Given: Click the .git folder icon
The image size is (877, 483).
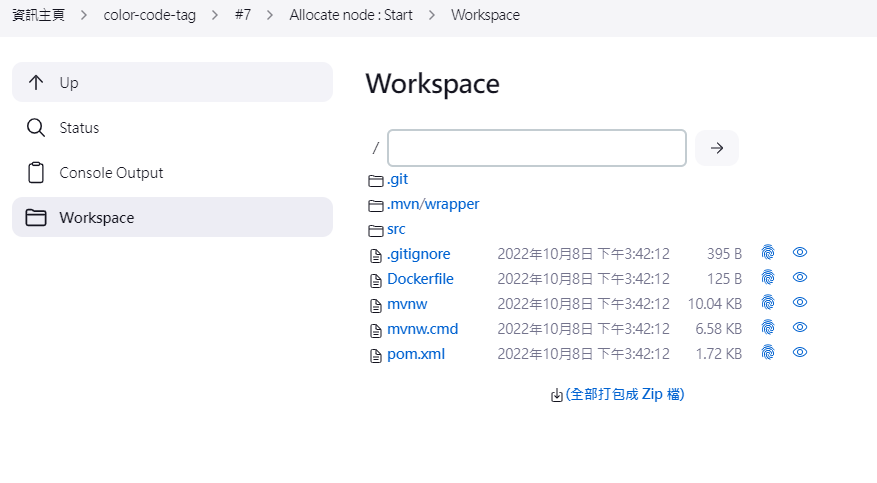Looking at the screenshot, I should (x=376, y=180).
